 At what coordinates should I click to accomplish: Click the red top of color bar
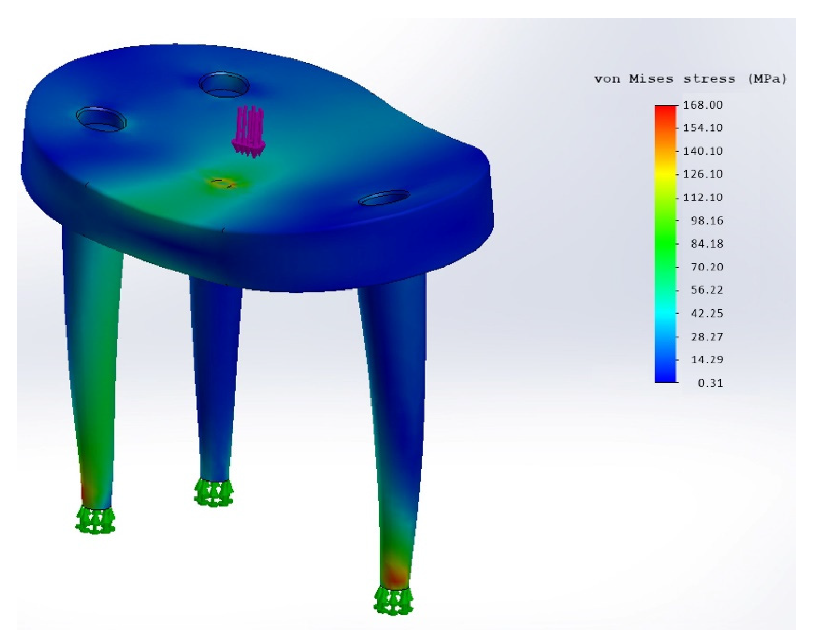point(666,110)
